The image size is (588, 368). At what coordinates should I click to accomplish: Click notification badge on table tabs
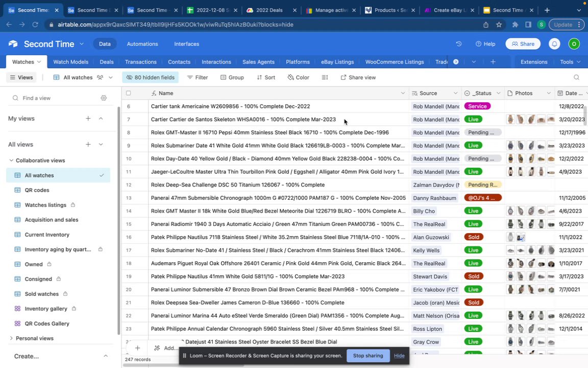456,62
